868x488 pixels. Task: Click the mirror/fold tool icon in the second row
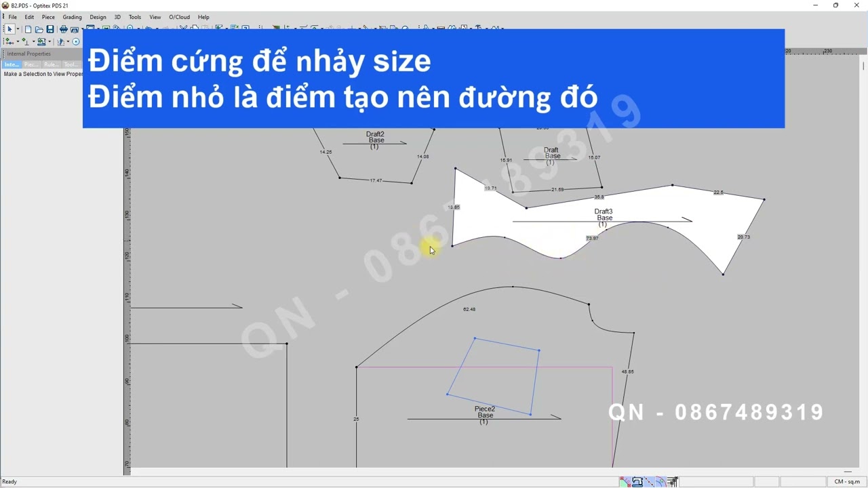[61, 41]
